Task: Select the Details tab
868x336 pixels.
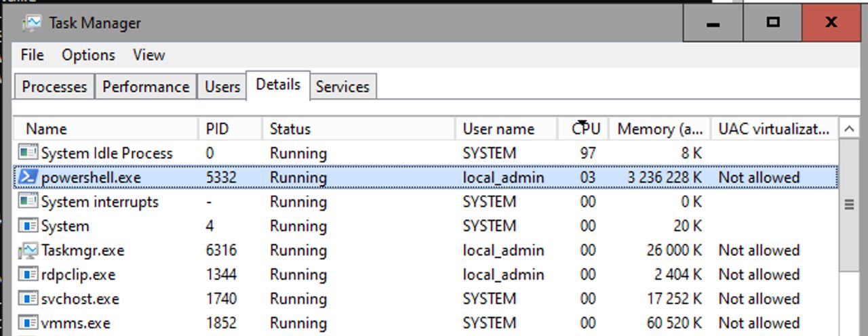Action: coord(278,85)
